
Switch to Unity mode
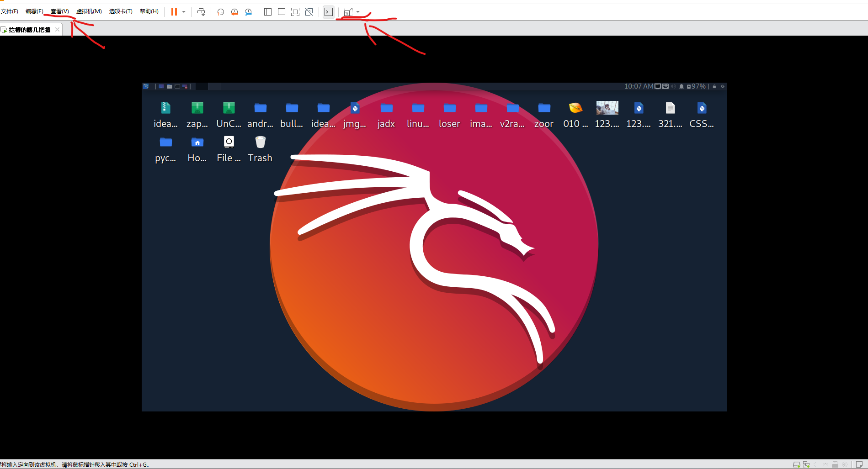click(x=309, y=12)
